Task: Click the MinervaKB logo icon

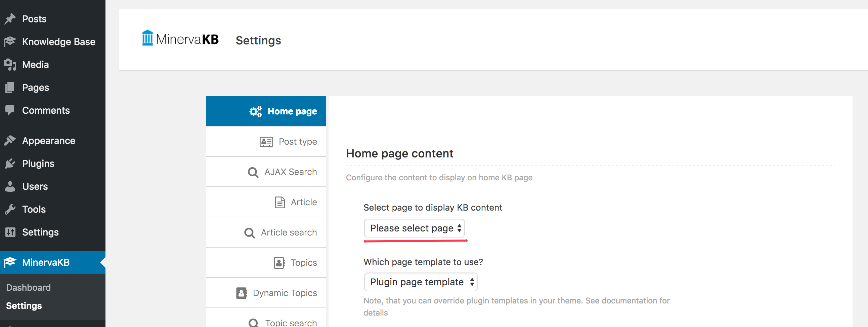Action: 147,38
